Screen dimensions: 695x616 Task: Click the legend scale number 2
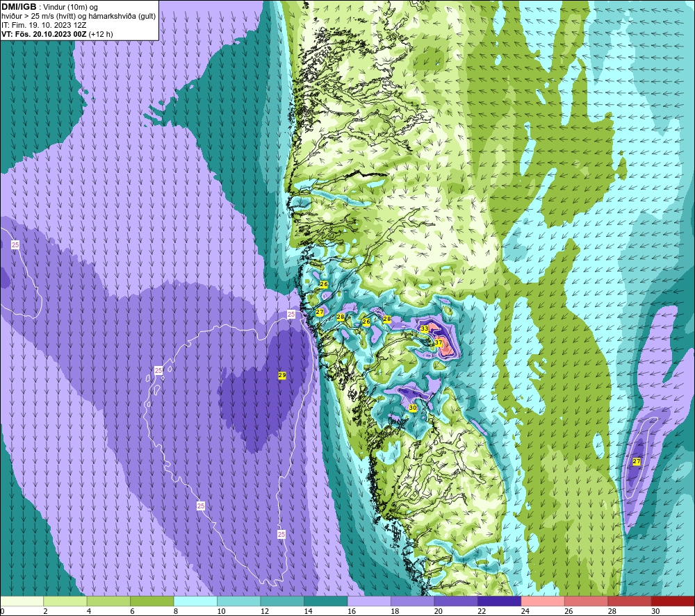[x=46, y=611]
